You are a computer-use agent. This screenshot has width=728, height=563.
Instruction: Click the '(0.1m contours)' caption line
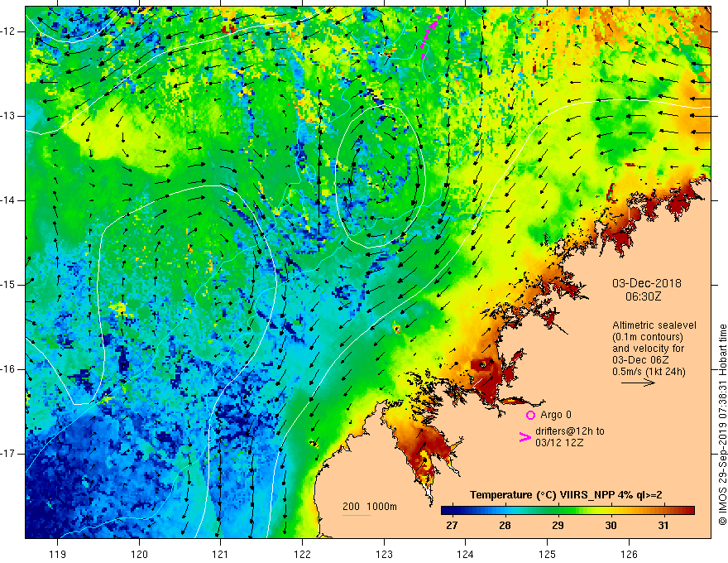coord(648,337)
